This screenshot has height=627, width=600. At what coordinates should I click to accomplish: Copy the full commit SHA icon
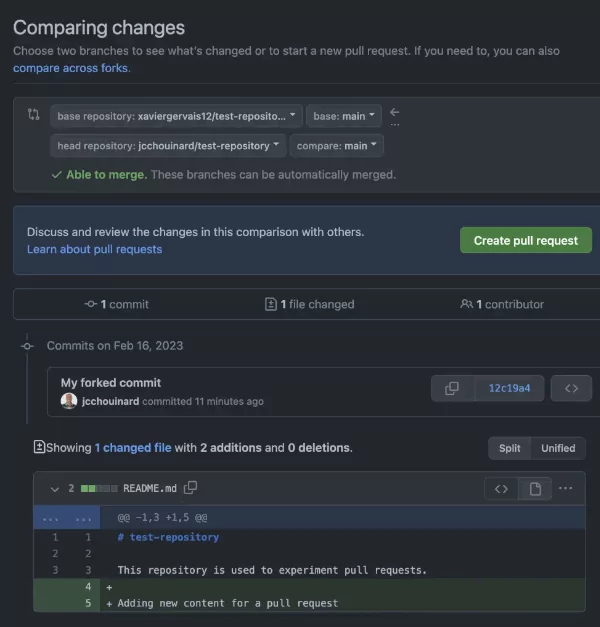pyautogui.click(x=452, y=388)
